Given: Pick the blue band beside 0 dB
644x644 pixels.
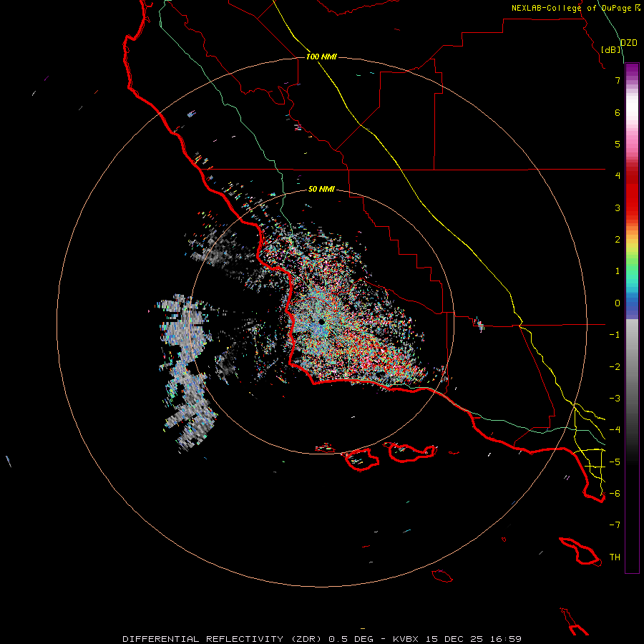Looking at the screenshot, I should pyautogui.click(x=632, y=303).
